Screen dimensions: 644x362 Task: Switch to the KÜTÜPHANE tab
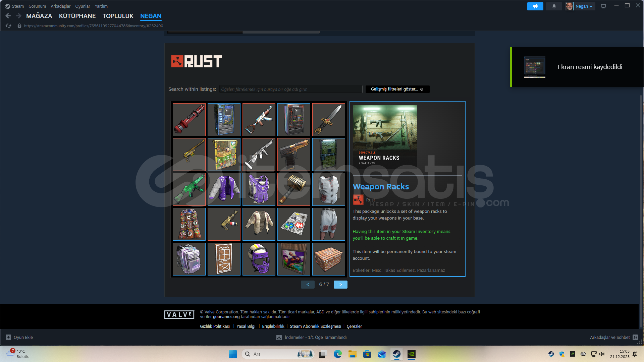click(77, 16)
